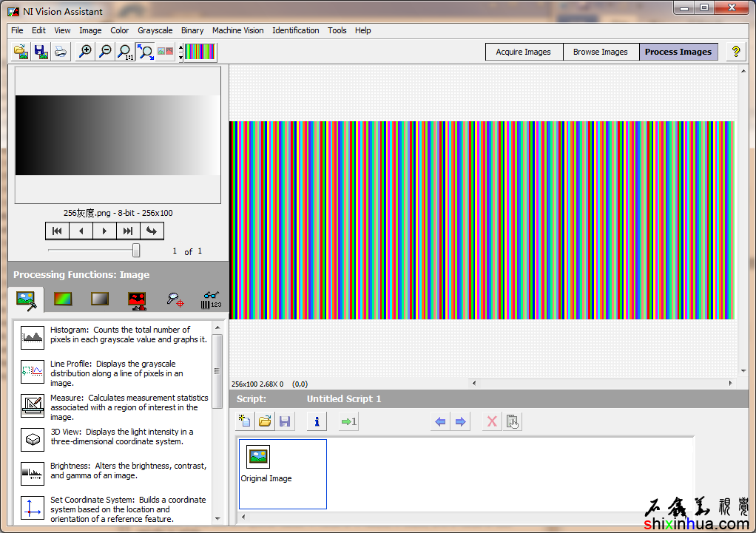Screen dimensions: 756x533
Task: Open the Machine Vision functions palette
Action: click(175, 299)
